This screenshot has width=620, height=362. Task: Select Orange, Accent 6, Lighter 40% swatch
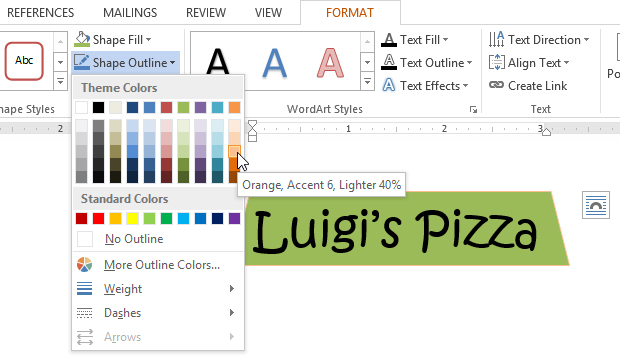click(x=234, y=151)
